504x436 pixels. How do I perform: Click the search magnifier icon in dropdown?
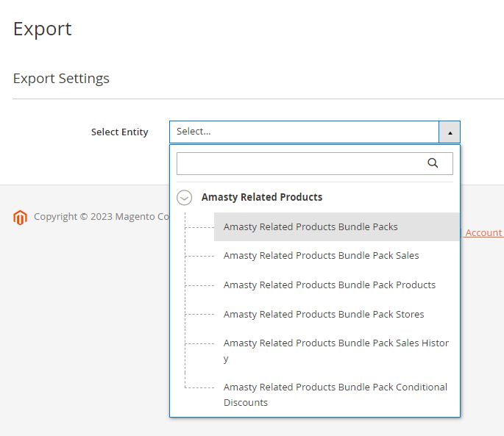(x=433, y=163)
